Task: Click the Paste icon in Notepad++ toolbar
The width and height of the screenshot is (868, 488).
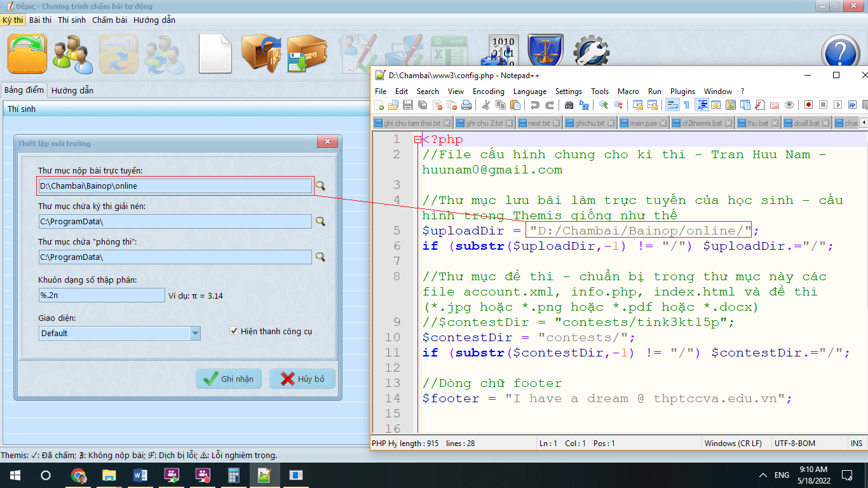Action: (x=515, y=105)
